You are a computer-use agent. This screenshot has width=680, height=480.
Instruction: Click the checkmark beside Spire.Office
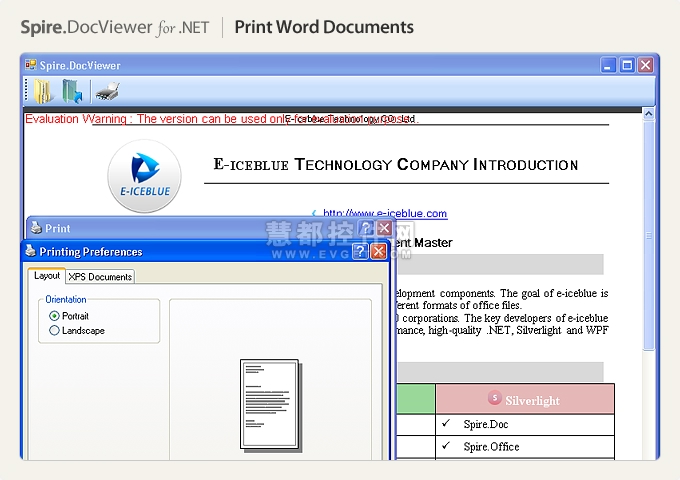point(446,445)
